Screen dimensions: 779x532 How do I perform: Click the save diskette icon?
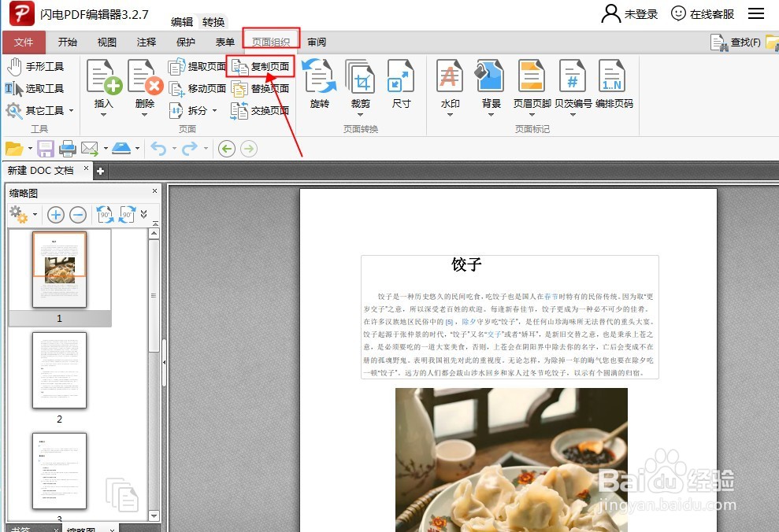45,149
